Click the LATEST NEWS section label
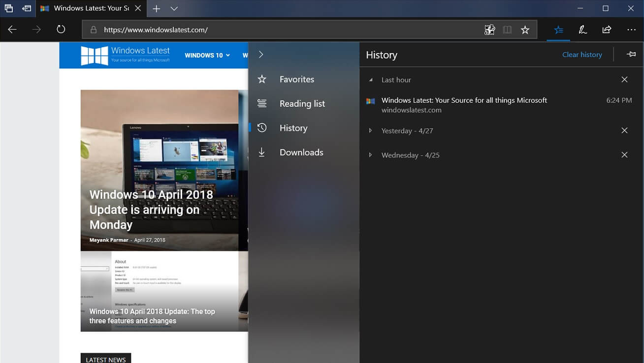This screenshot has height=363, width=644. (x=106, y=360)
